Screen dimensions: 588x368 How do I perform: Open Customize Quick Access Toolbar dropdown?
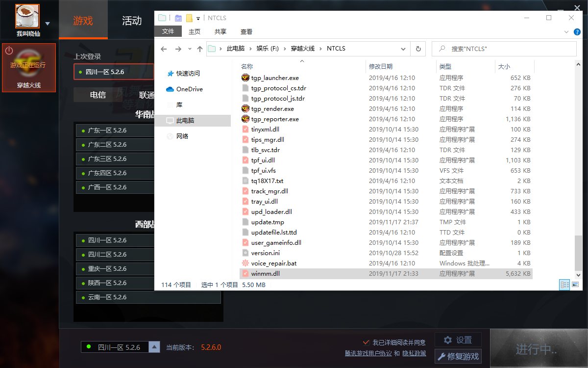point(198,18)
